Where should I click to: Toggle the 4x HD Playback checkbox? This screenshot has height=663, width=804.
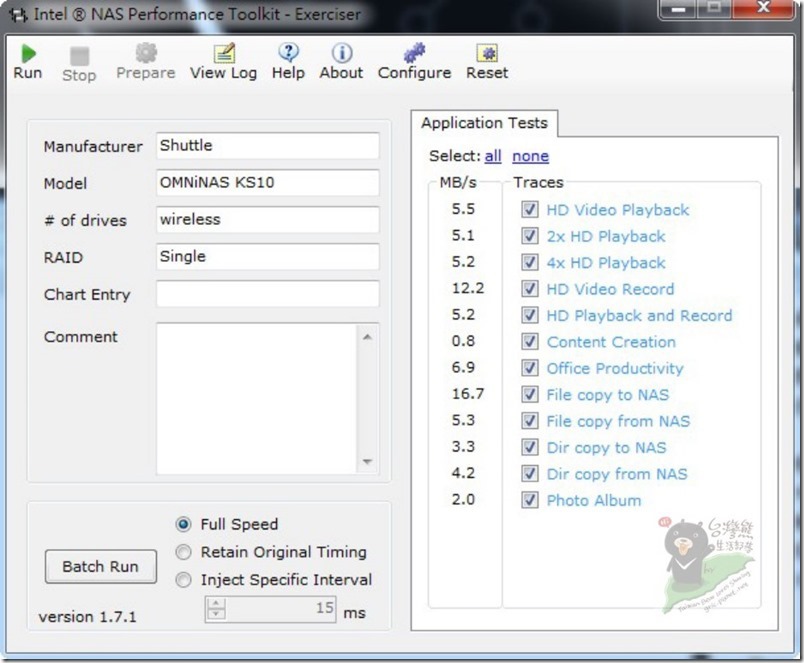pyautogui.click(x=530, y=262)
